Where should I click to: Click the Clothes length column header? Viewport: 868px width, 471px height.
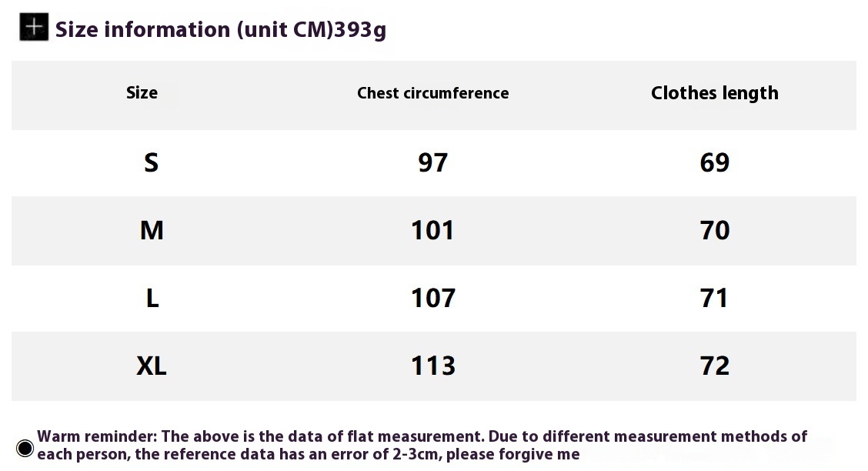tap(714, 93)
